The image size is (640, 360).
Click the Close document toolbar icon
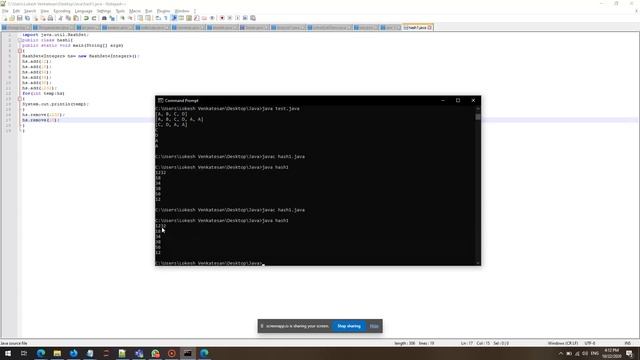[36, 18]
